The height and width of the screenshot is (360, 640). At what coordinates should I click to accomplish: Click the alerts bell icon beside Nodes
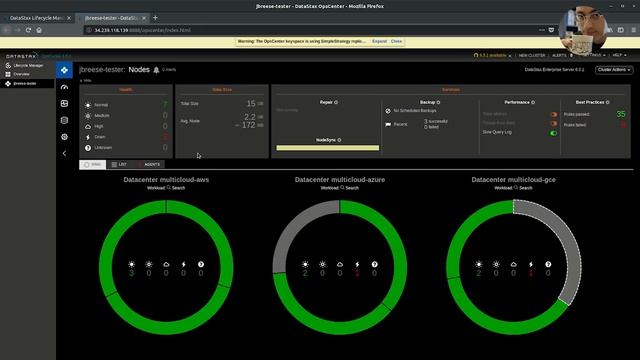(x=156, y=70)
